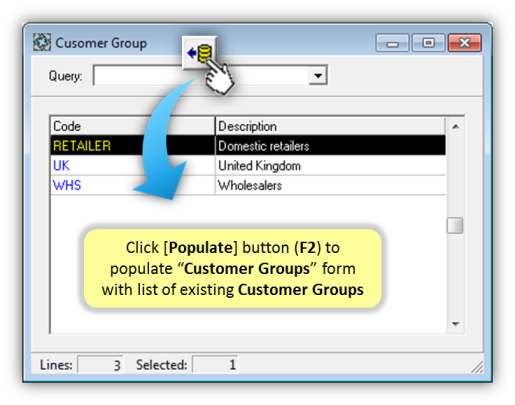Click the scrollbar down arrow
The width and height of the screenshot is (515, 405).
tap(455, 323)
